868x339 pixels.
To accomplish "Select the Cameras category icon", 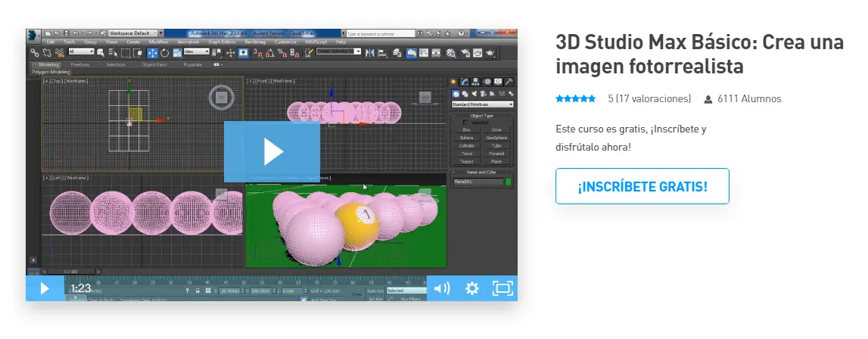I will click(x=483, y=94).
